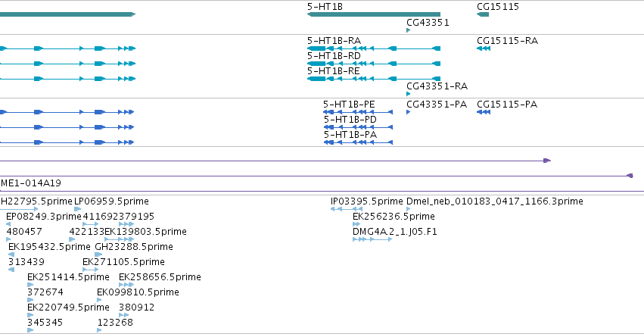Viewport: 644px width, 334px height.
Task: Click the DMG4A2_1.J05.F1 EST feature
Action: pyautogui.click(x=372, y=239)
